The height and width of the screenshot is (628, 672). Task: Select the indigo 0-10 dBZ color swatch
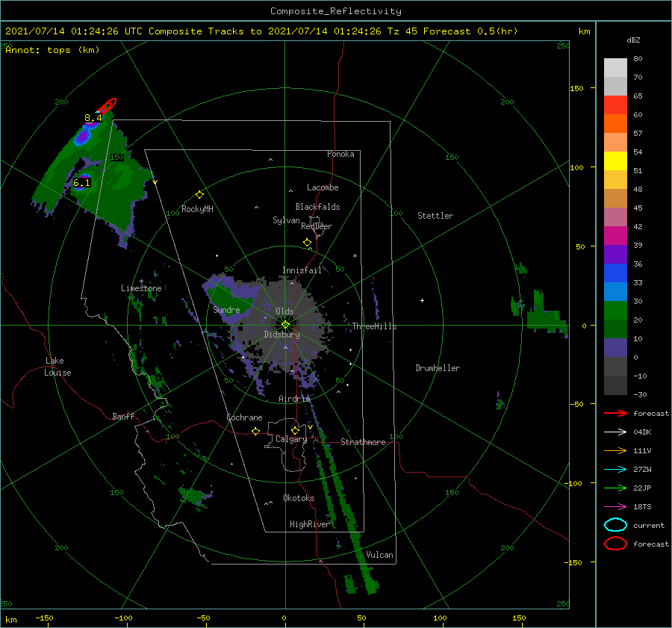[615, 348]
